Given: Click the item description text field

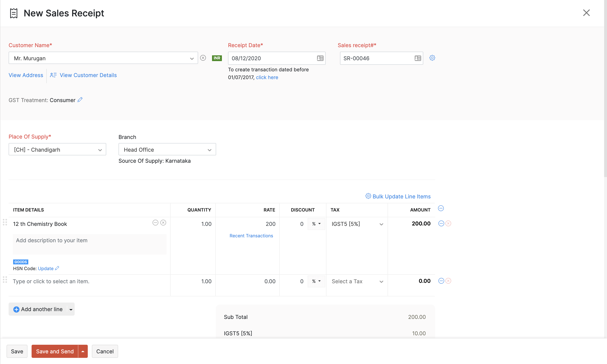Looking at the screenshot, I should (90, 244).
